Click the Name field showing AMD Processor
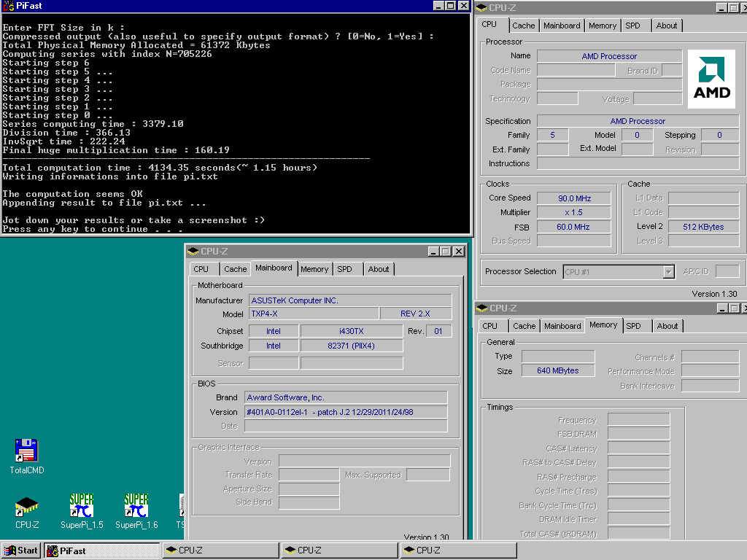747x560 pixels. coord(609,56)
